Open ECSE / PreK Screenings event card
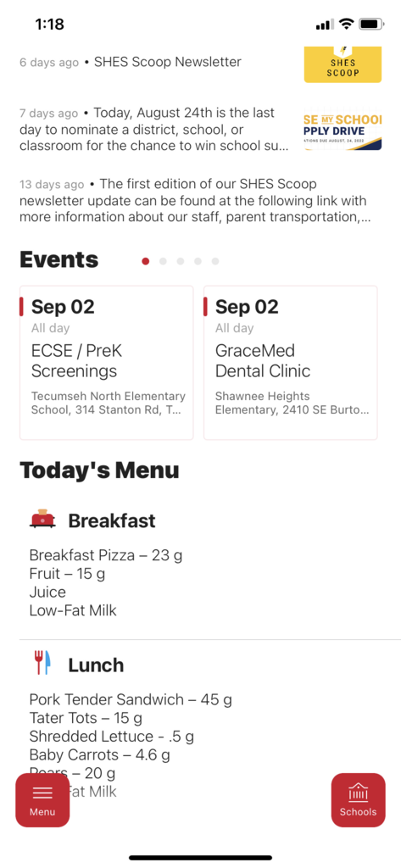Viewport: 401px width, 868px height. [x=106, y=363]
